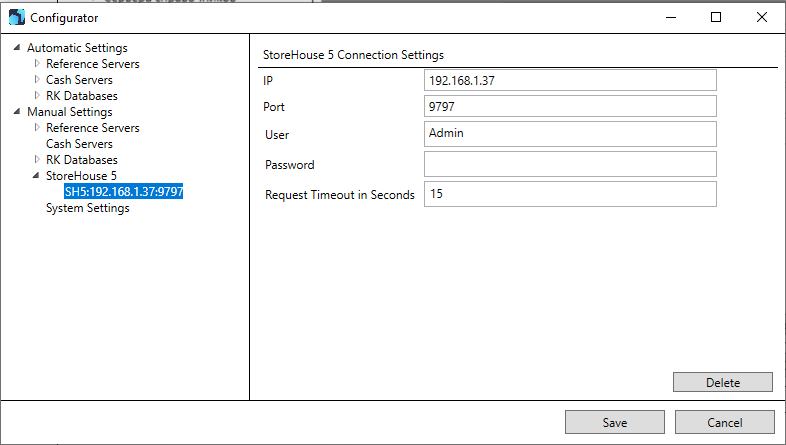
Task: Click the Port field showing 9797
Action: tap(570, 106)
